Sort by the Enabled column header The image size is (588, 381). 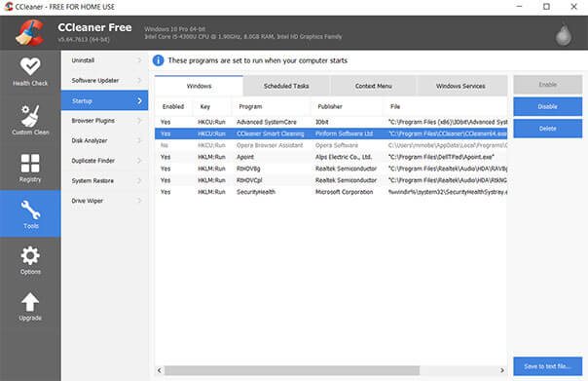click(173, 106)
